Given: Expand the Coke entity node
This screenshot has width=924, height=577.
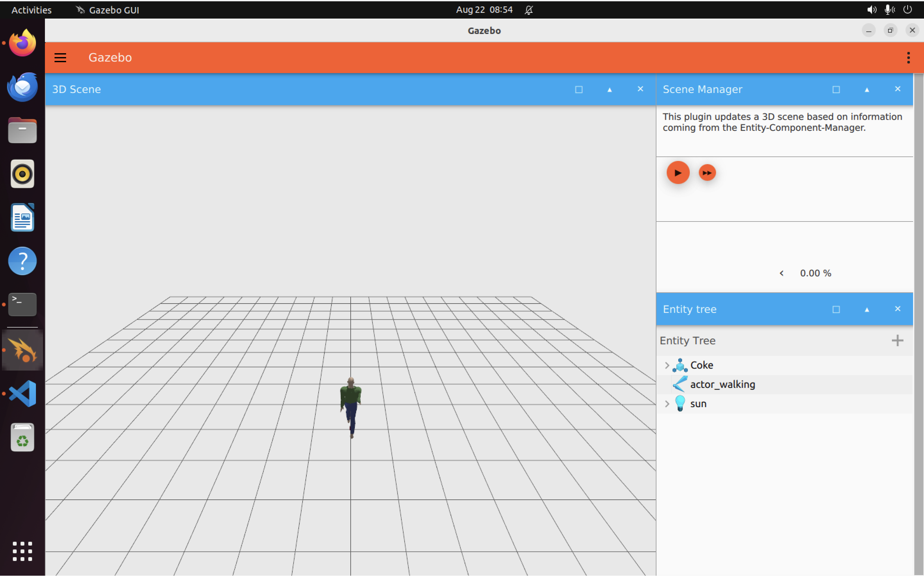Looking at the screenshot, I should [667, 365].
